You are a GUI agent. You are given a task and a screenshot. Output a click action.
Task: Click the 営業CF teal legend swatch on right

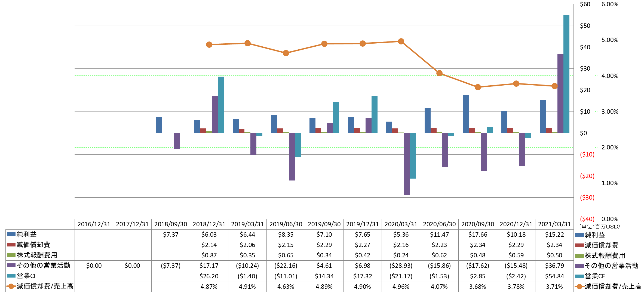tap(579, 276)
